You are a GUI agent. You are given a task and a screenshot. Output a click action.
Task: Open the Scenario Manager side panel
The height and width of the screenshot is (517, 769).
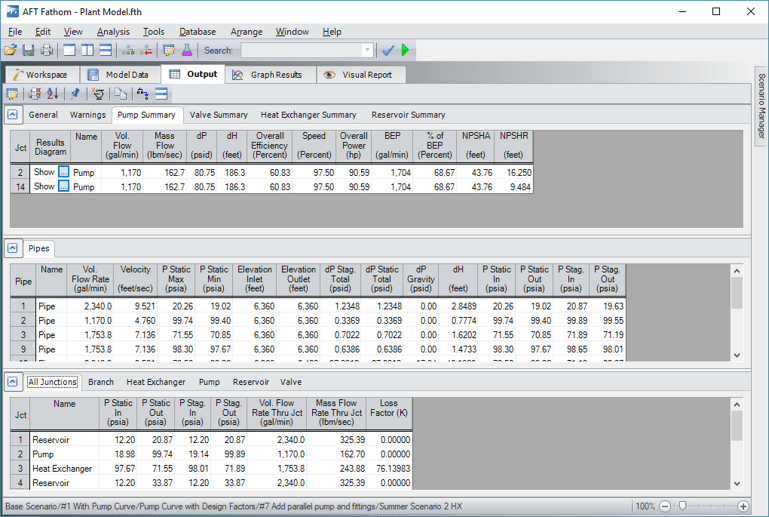(x=760, y=105)
